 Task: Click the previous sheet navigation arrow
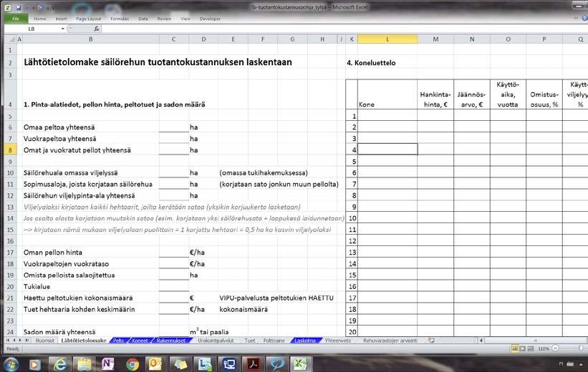(14, 340)
